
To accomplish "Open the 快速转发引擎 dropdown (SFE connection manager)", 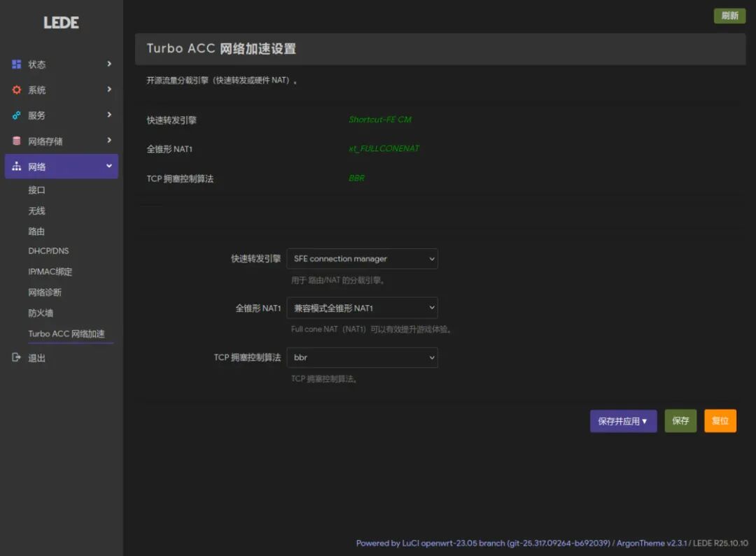I will [362, 259].
